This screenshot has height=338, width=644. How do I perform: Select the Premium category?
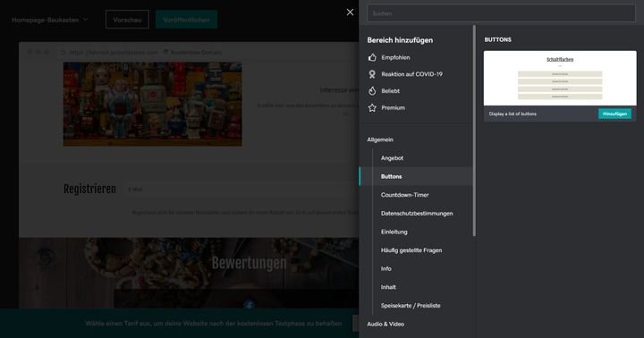[x=393, y=107]
